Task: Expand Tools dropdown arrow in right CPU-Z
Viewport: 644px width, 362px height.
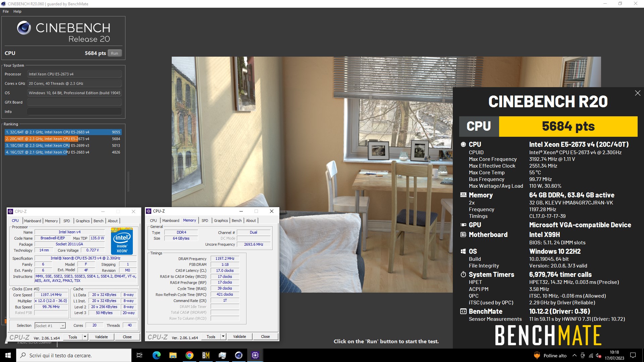Action: (x=223, y=337)
